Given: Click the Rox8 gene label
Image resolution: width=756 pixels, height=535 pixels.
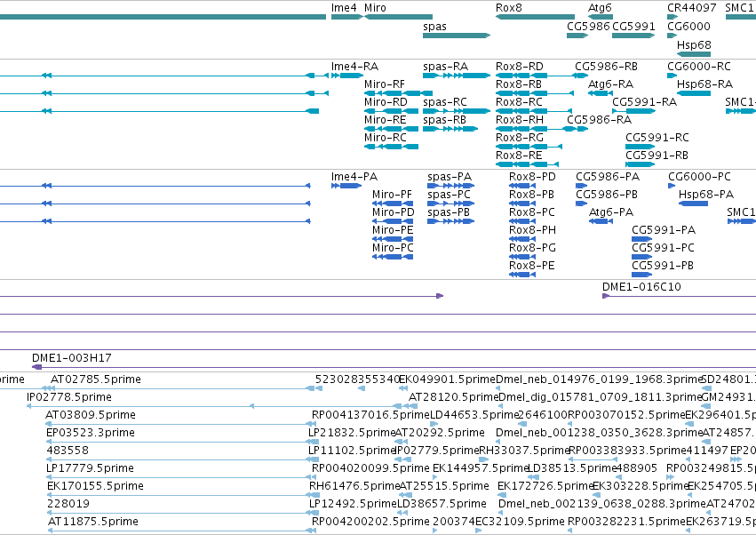Looking at the screenshot, I should (x=509, y=8).
